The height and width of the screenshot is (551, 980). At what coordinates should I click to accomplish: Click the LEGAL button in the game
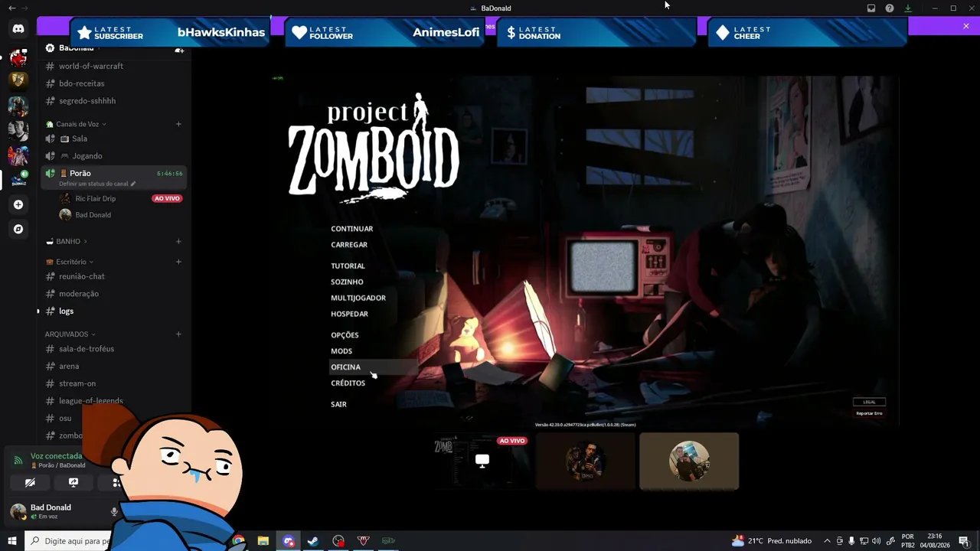869,402
